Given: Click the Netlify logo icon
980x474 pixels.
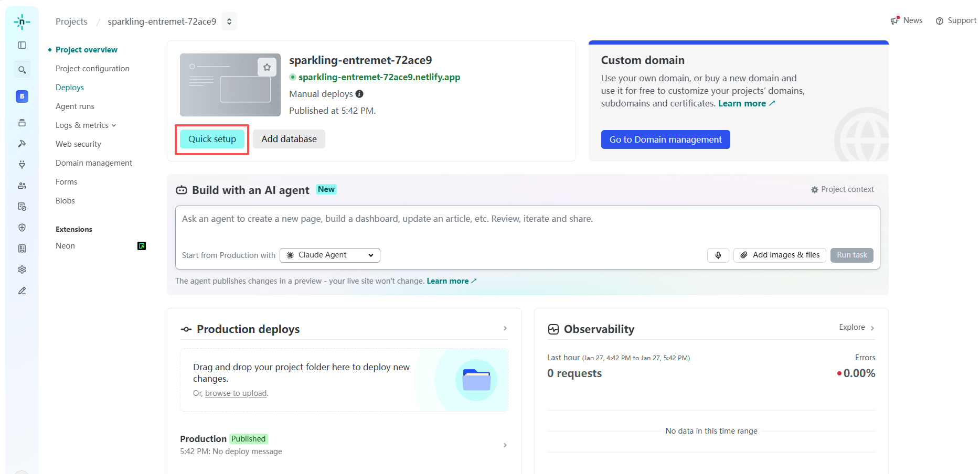Looking at the screenshot, I should [22, 21].
